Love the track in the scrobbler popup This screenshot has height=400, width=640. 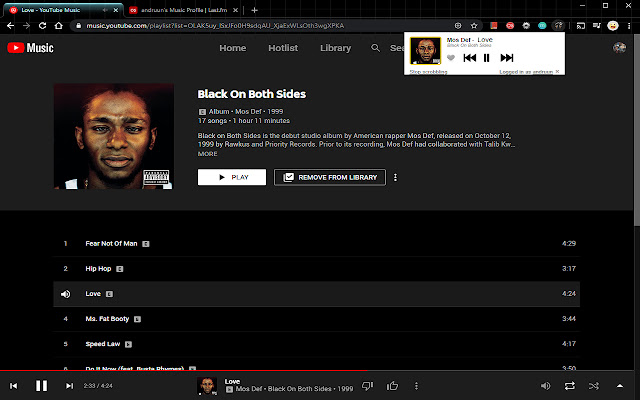tap(451, 58)
